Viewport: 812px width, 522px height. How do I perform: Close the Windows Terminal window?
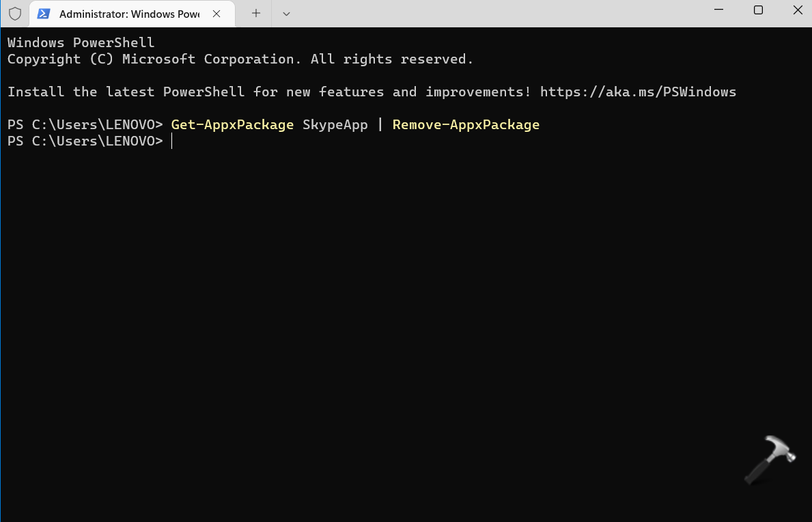pos(798,10)
